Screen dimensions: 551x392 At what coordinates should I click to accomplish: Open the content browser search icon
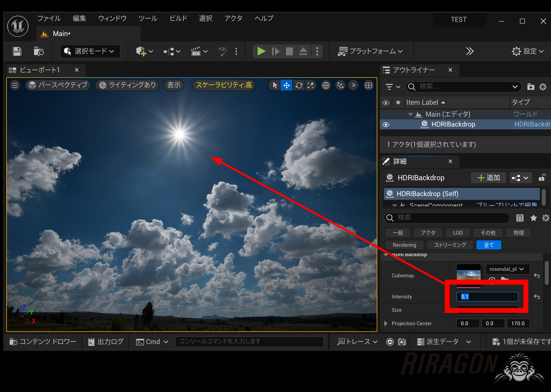pos(39,51)
